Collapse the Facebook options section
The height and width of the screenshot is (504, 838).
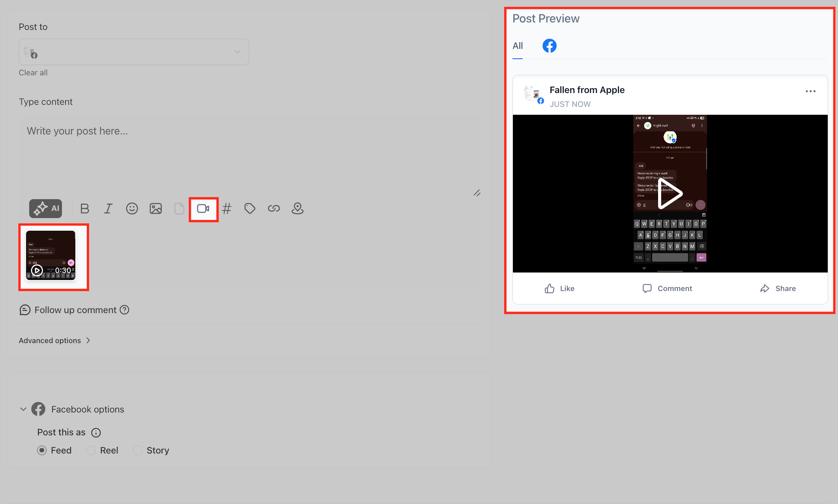(x=23, y=409)
